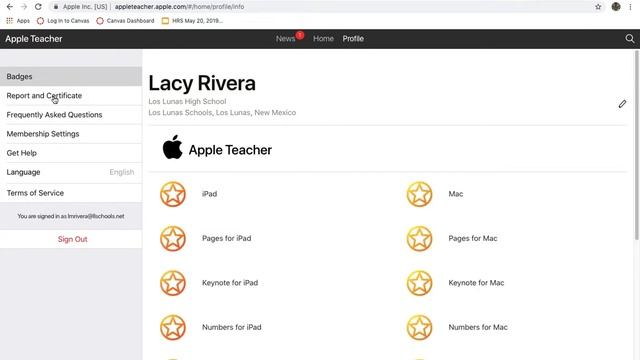The width and height of the screenshot is (640, 360).
Task: Click the Pages for iPad badge icon
Action: click(x=173, y=238)
